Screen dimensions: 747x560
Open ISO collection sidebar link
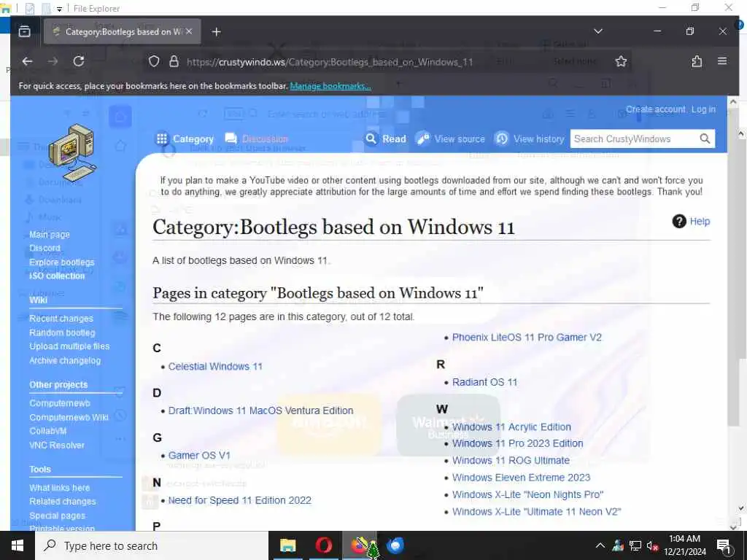tap(57, 276)
